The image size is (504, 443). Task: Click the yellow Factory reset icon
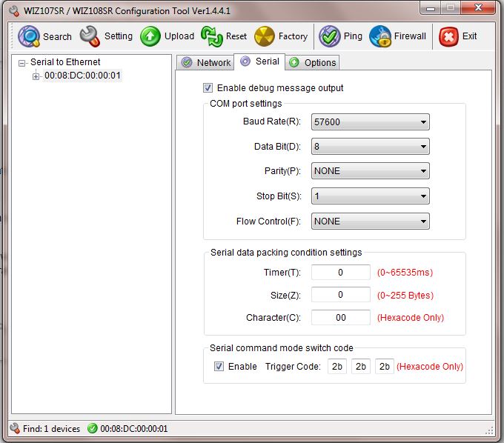[264, 36]
